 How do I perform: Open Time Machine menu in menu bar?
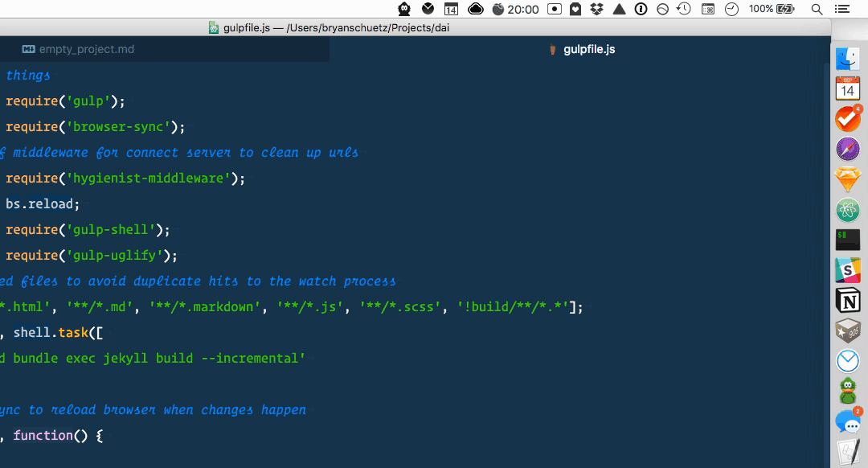(x=683, y=9)
